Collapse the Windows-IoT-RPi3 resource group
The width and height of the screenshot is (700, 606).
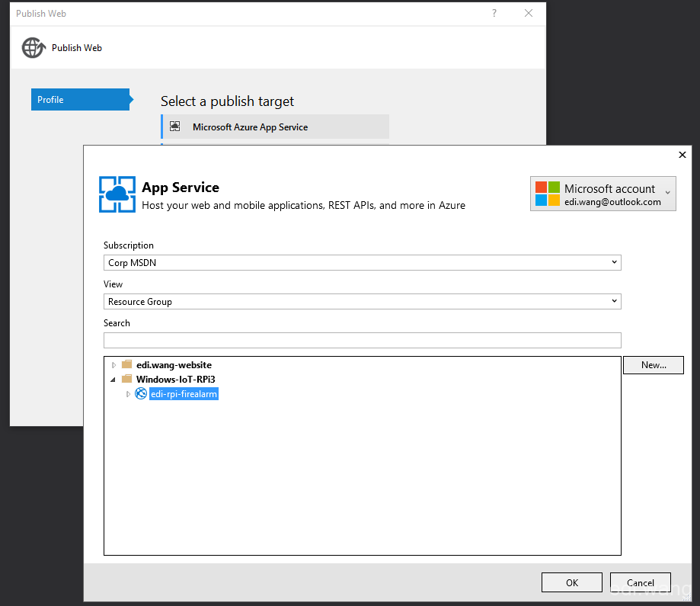113,380
